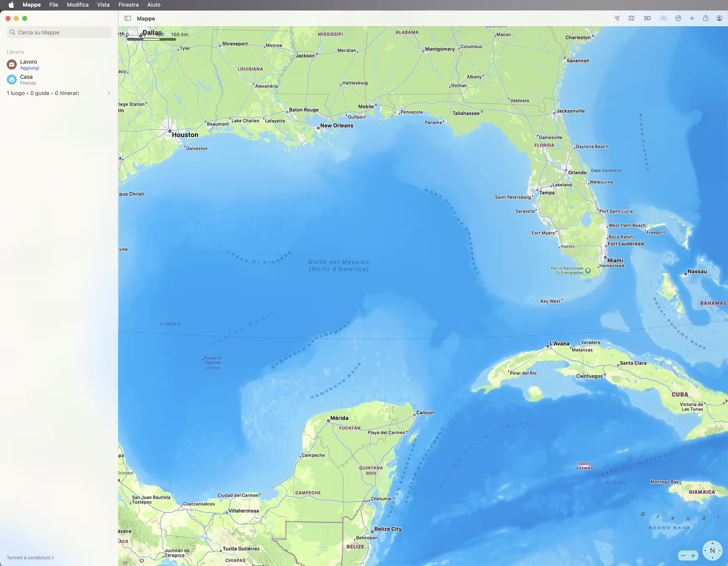Open the Lavoro briefcase entry
Screen dimensions: 728x566
pos(12,64)
